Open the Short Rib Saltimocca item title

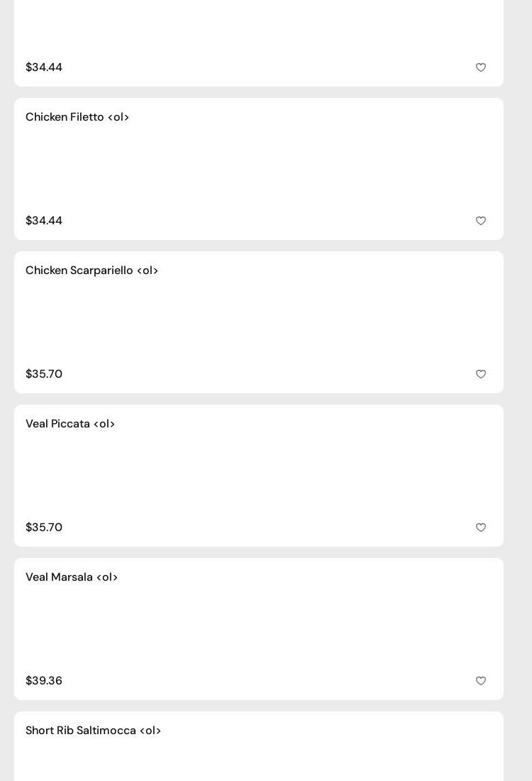coord(93,731)
